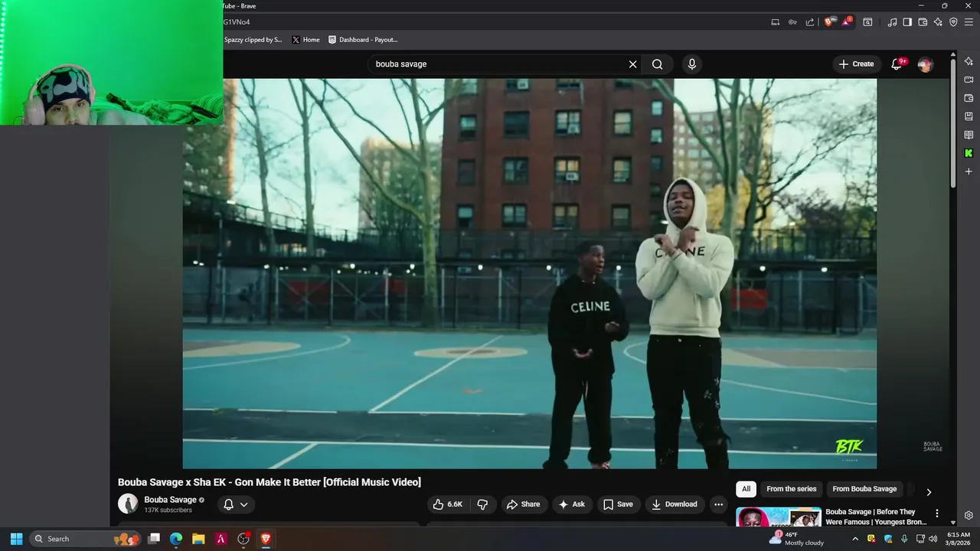The width and height of the screenshot is (980, 551).
Task: Start voice search with microphone icon
Action: coord(692,64)
